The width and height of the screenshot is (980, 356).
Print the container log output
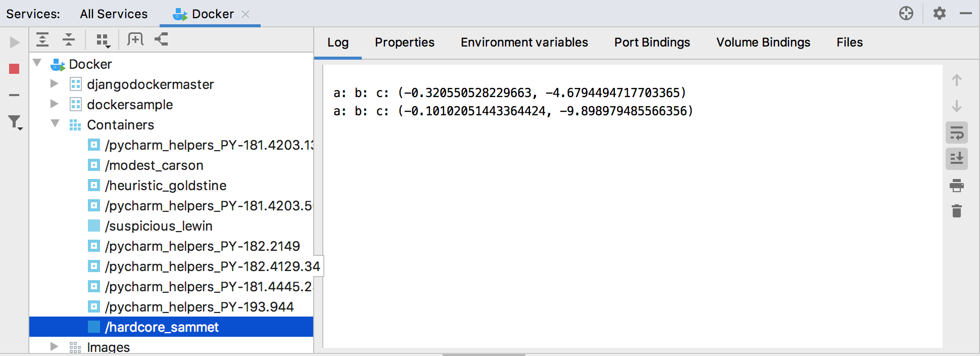coord(957,186)
